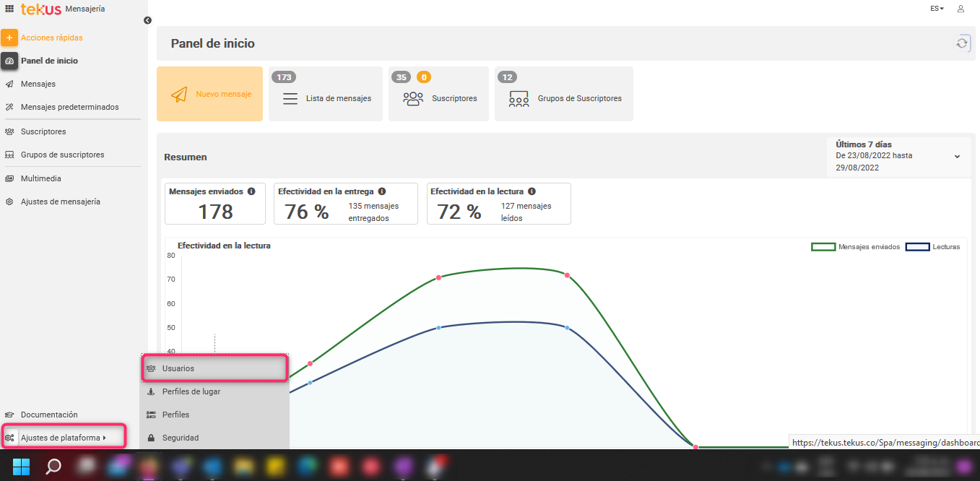Open Acciones rápidas plus button
Viewport: 980px width, 481px height.
tap(9, 38)
